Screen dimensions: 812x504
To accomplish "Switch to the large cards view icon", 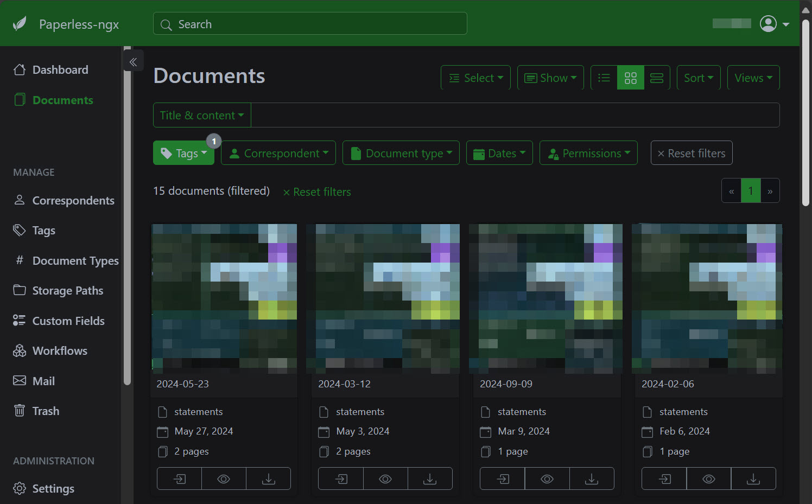I will (657, 78).
